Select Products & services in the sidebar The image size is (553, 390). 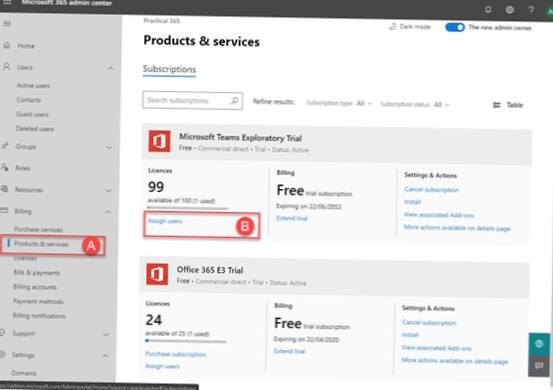point(41,244)
